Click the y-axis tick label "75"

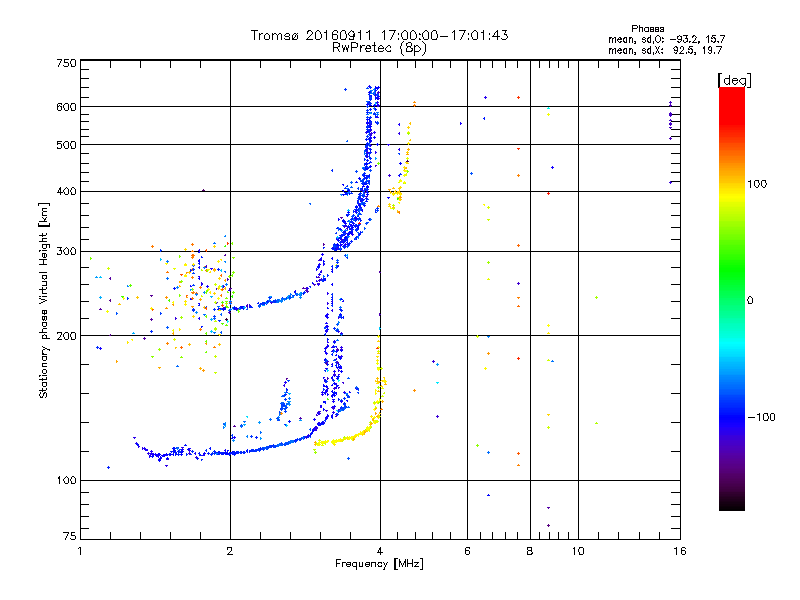tap(70, 536)
